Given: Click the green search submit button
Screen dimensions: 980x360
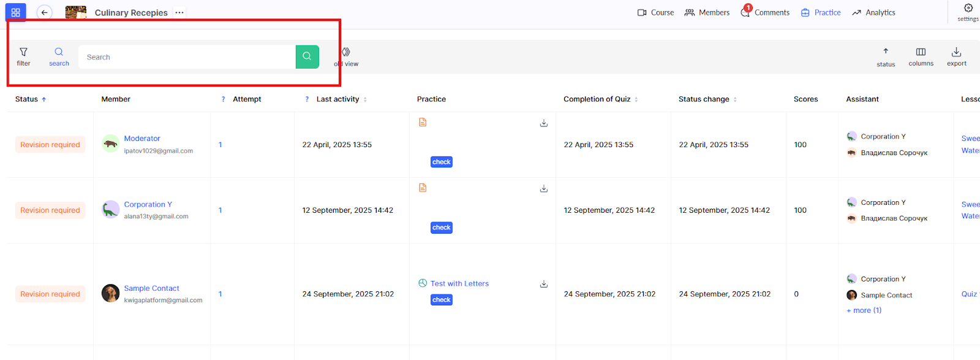Looking at the screenshot, I should point(307,57).
